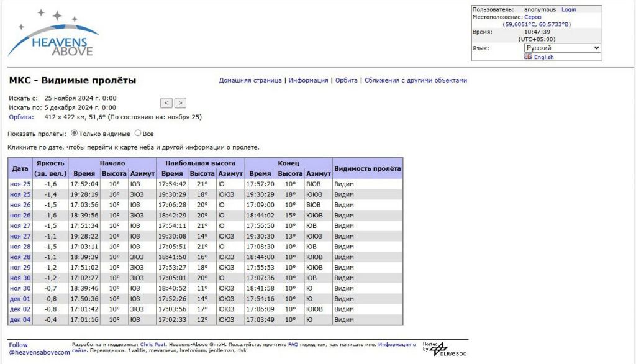The image size is (636, 364).
Task: Open 'Информация' navigation link
Action: (308, 80)
